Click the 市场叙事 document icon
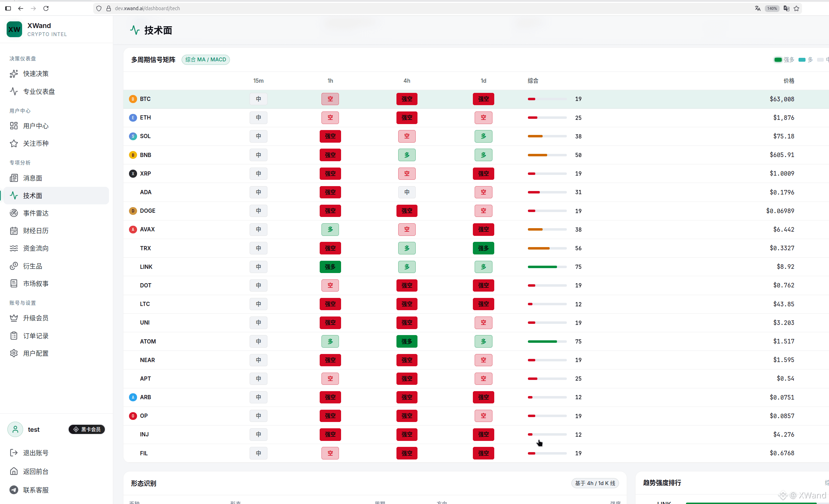The image size is (829, 504). coord(14,284)
